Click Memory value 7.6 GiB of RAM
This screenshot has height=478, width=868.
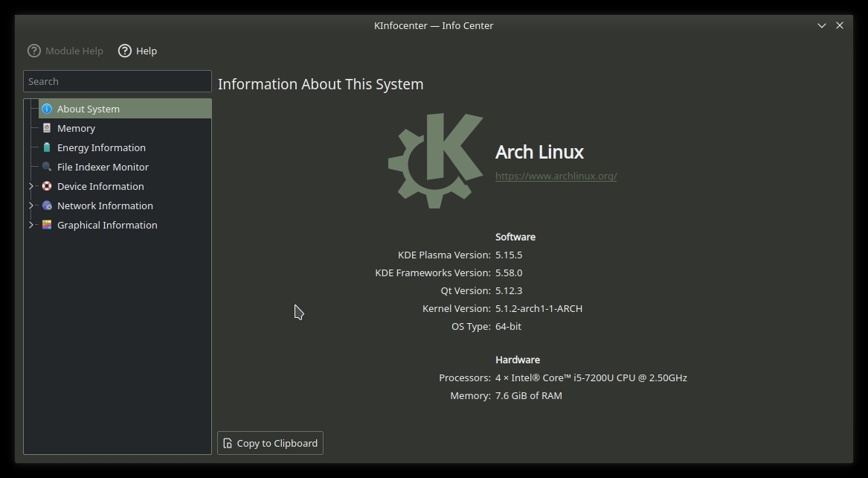(529, 395)
